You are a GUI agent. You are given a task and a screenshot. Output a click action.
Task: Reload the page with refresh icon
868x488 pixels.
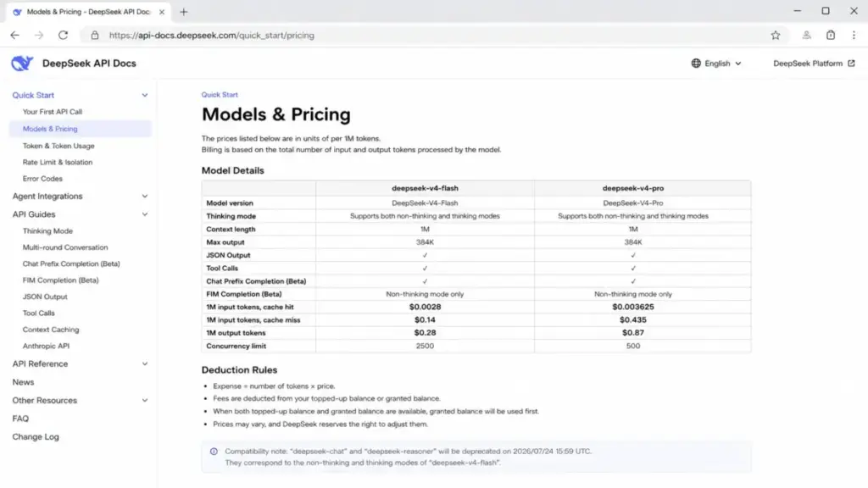[x=63, y=35]
